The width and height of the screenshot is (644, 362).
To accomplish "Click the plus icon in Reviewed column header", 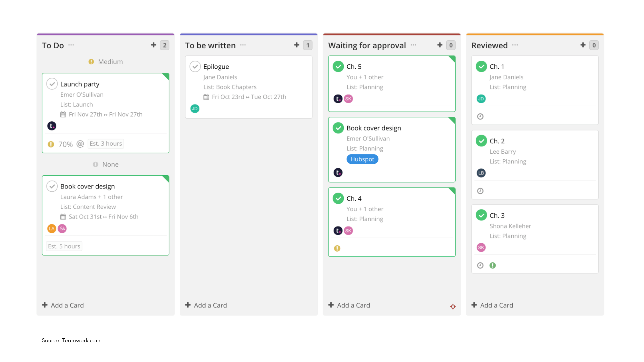I will click(x=583, y=45).
